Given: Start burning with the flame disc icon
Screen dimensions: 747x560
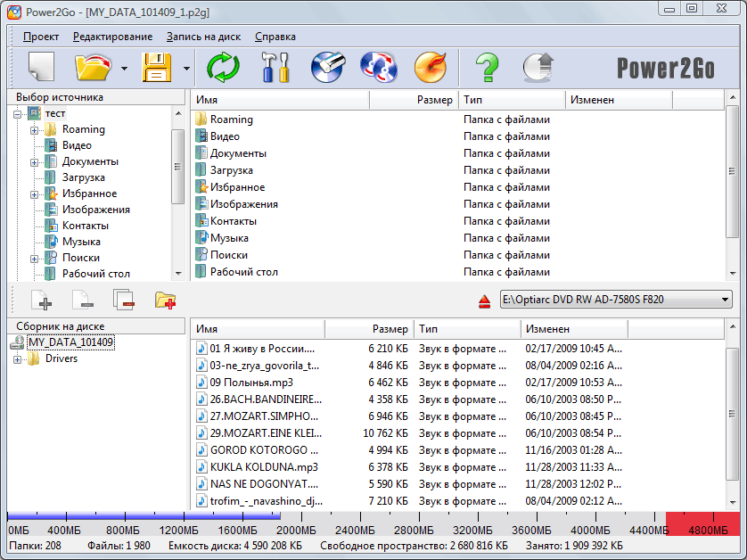Looking at the screenshot, I should point(431,67).
